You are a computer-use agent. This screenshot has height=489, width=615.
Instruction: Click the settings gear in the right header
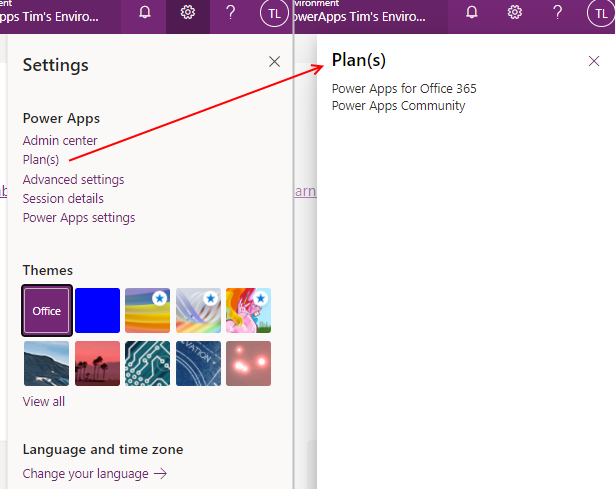click(515, 13)
